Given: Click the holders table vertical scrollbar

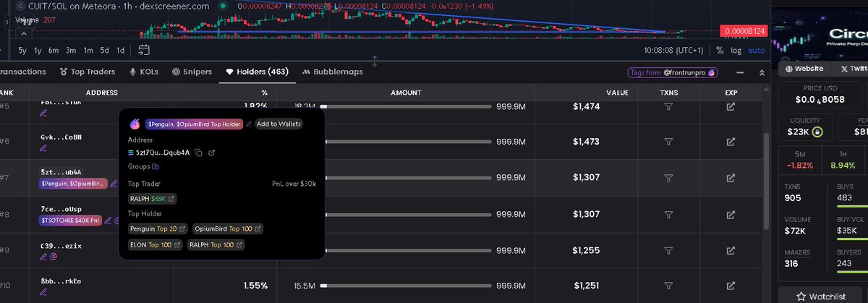Looking at the screenshot, I should [x=766, y=182].
